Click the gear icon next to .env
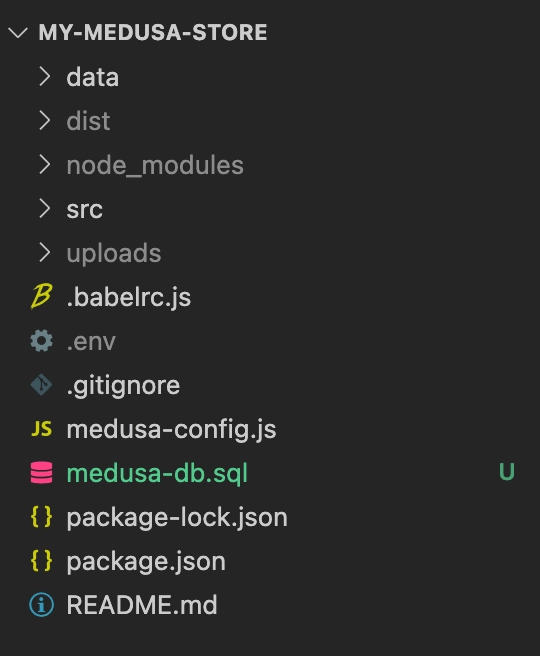 click(x=41, y=341)
